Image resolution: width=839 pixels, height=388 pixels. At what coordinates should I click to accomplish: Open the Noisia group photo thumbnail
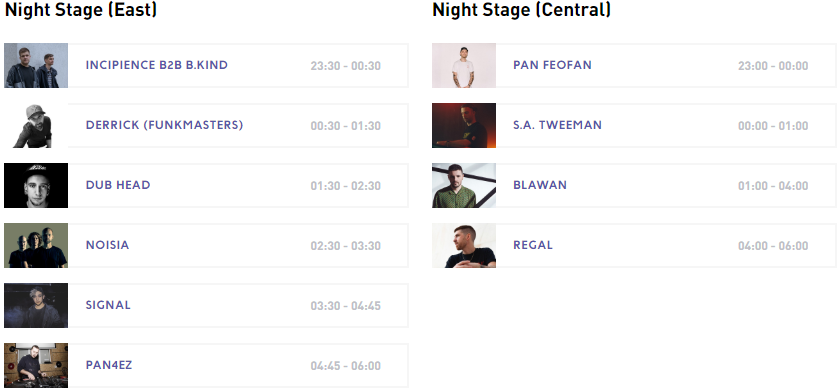tap(36, 245)
